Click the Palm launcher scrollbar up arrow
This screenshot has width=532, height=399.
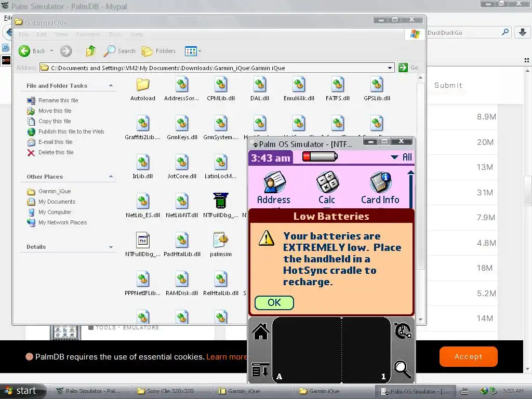(x=410, y=172)
